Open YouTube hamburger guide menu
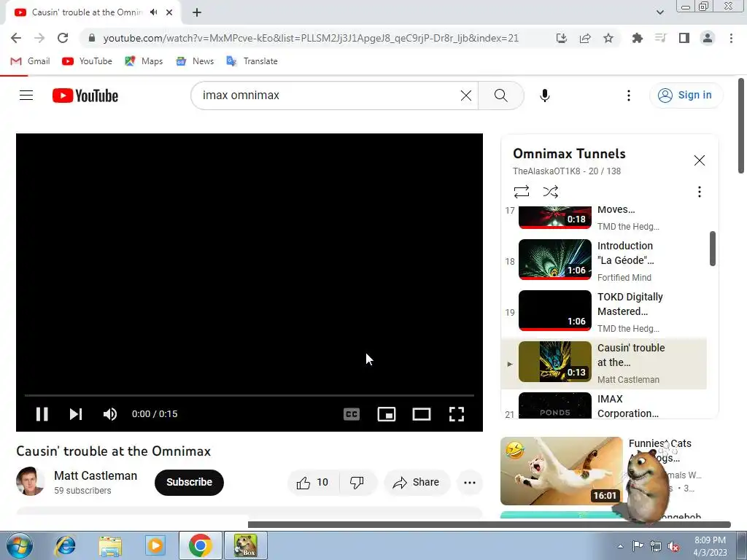The height and width of the screenshot is (560, 747). pos(26,96)
